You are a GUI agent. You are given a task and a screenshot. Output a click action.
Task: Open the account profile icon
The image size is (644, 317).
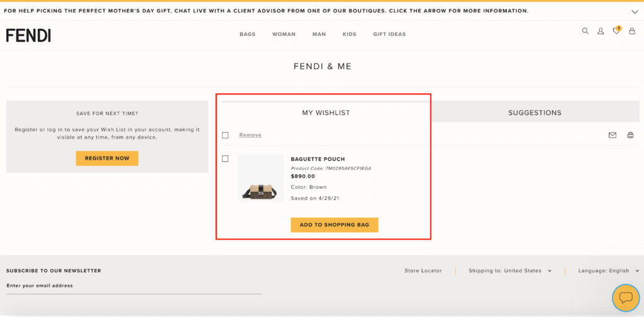click(601, 31)
